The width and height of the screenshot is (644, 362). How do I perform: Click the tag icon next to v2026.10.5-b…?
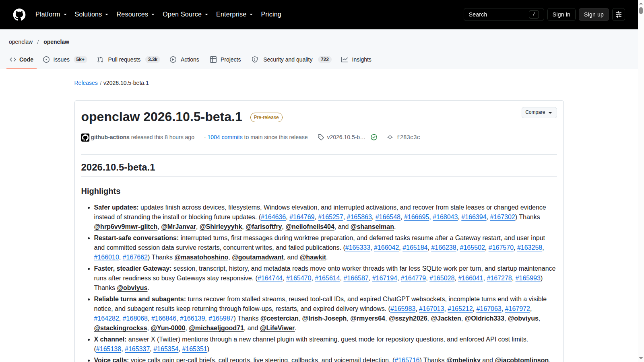click(321, 137)
